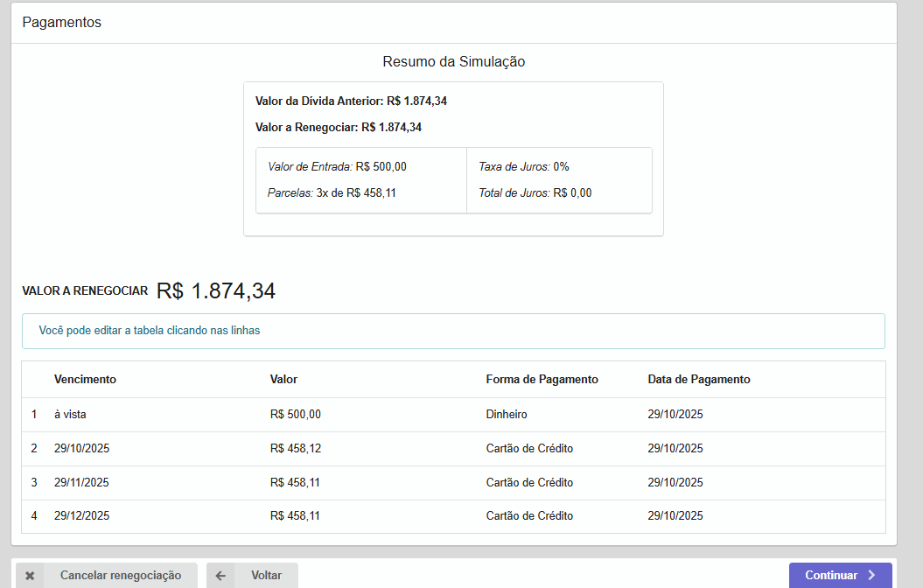Click the X icon on Cancelar renegociação
This screenshot has height=588, width=923.
click(x=30, y=576)
